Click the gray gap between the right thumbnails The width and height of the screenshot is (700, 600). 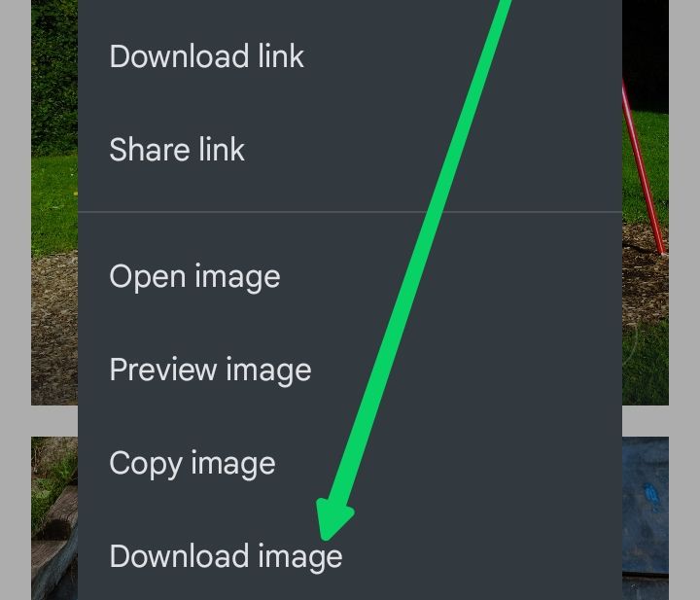click(646, 421)
